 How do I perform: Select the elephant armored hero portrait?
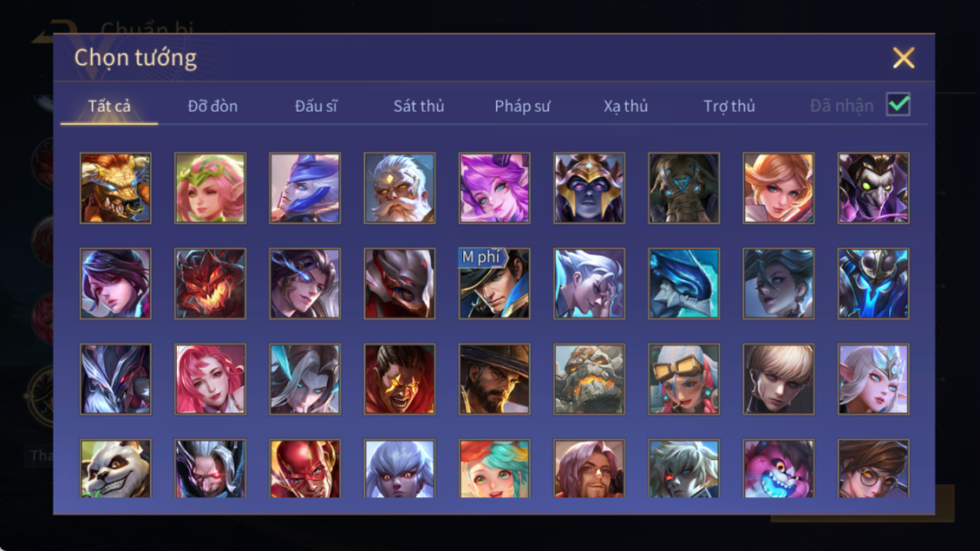point(683,188)
